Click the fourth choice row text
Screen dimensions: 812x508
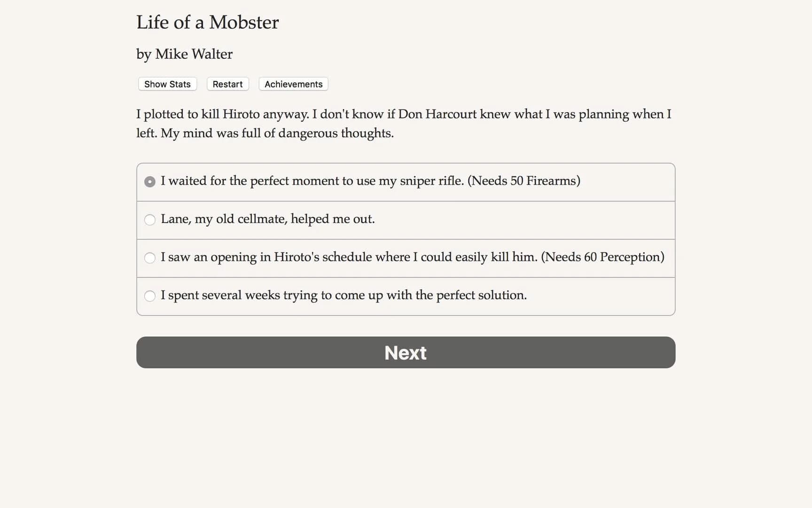[x=344, y=295]
